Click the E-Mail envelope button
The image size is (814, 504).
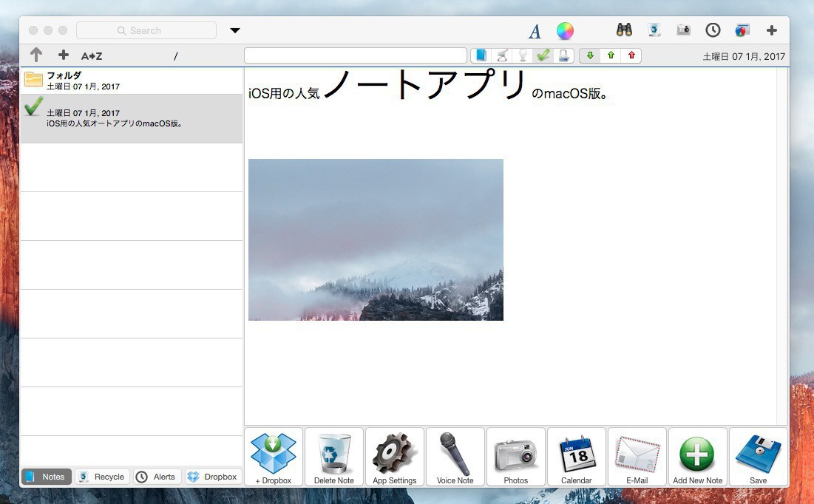pyautogui.click(x=637, y=457)
